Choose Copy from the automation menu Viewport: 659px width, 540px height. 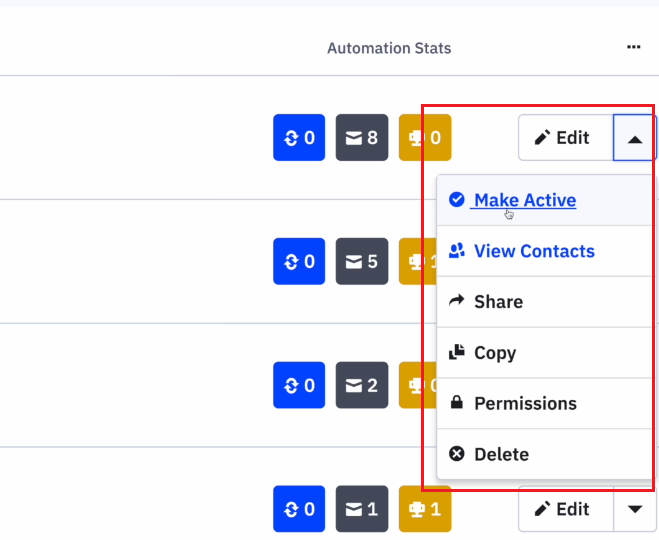coord(494,353)
